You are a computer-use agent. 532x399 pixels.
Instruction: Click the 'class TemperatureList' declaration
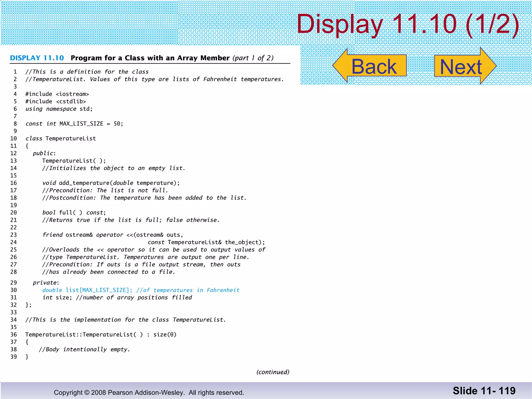click(61, 138)
